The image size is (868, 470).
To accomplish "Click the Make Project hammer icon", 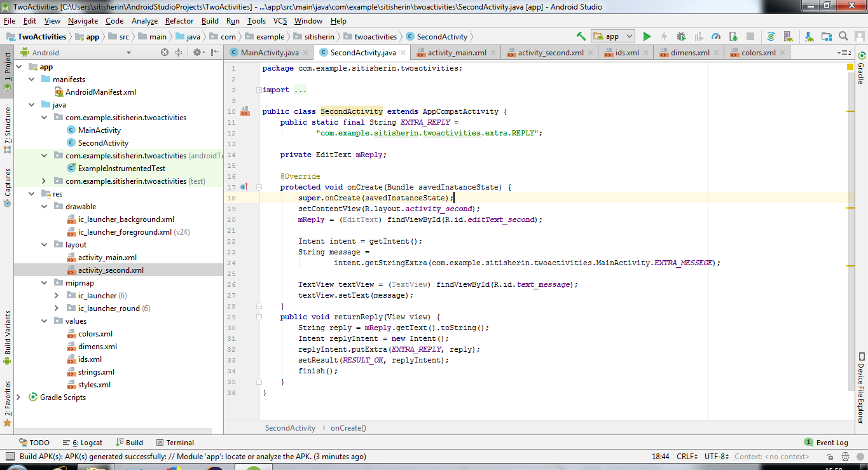I will (x=581, y=37).
